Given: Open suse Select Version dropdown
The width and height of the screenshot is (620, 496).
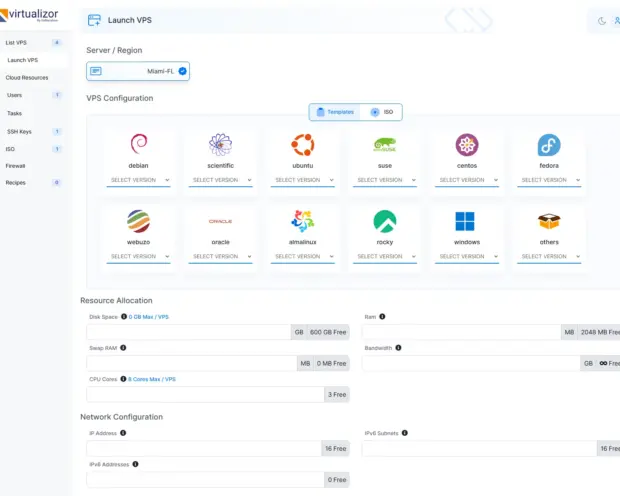Looking at the screenshot, I should point(385,180).
